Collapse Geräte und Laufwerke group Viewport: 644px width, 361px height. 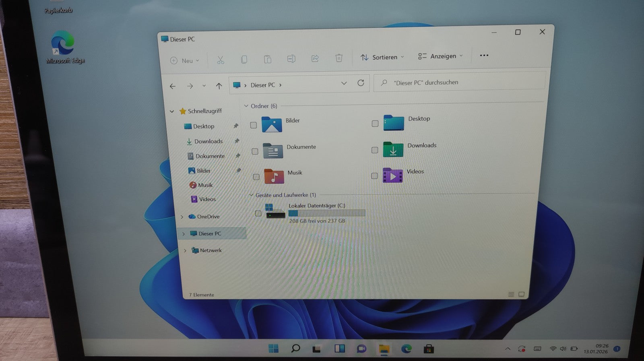point(251,195)
